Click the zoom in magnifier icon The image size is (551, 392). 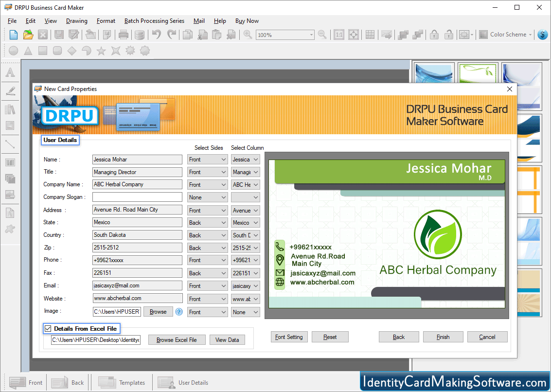[248, 35]
